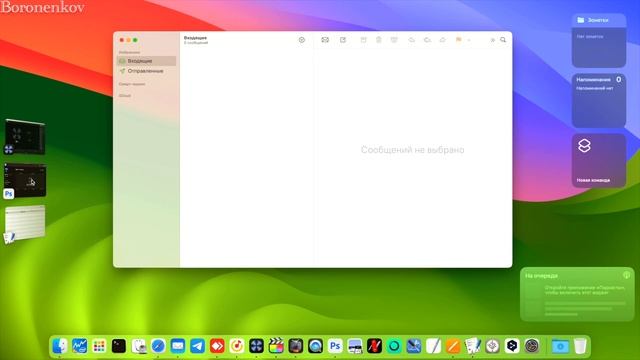The image size is (640, 360).
Task: Open Finder from the Dock
Action: pos(60,346)
